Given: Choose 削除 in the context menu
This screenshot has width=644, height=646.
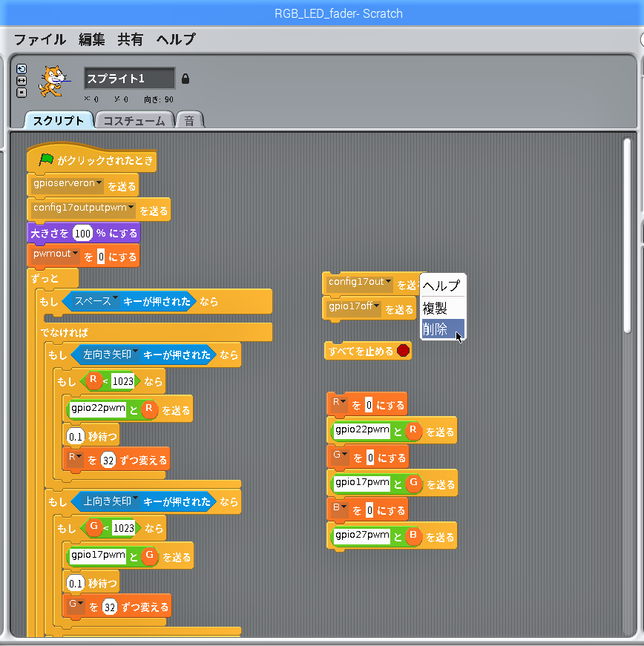Looking at the screenshot, I should (442, 329).
